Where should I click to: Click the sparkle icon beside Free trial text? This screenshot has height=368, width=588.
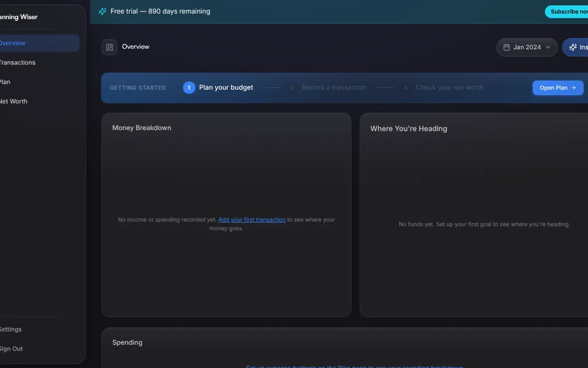point(102,11)
